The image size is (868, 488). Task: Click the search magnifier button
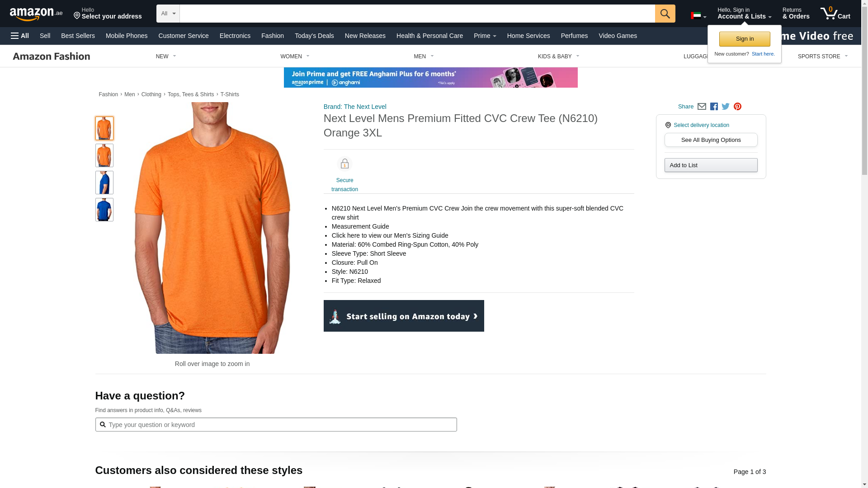[x=665, y=14]
